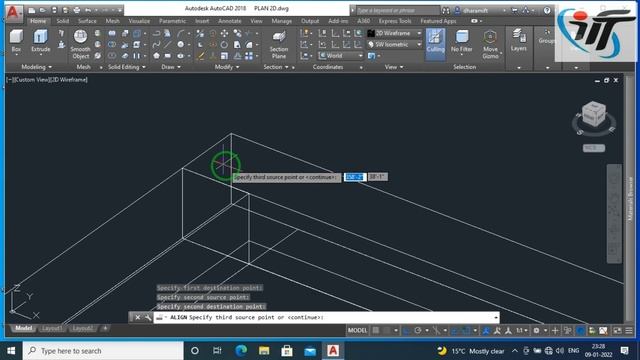Click the Windows Start button
The height and width of the screenshot is (360, 640).
tap(11, 351)
